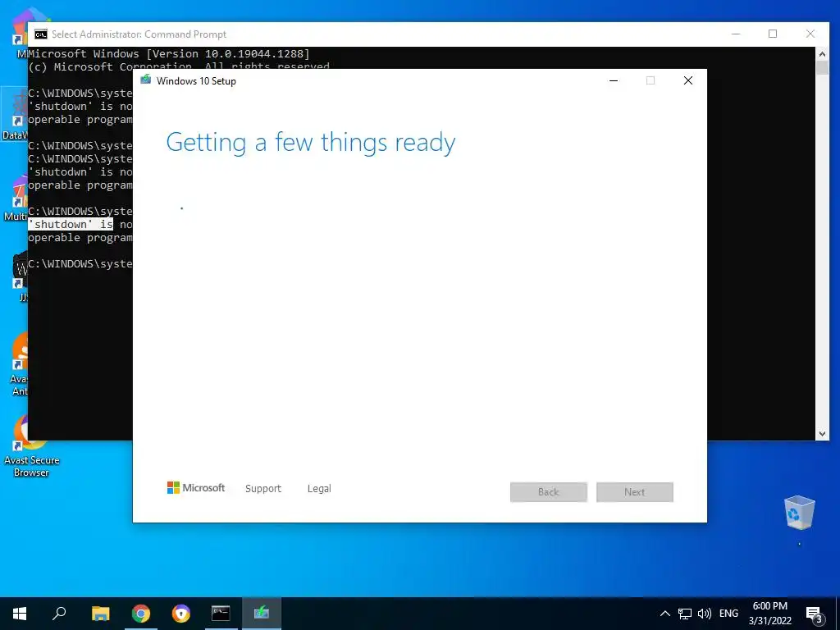The width and height of the screenshot is (840, 630).
Task: Open the Legal link in Setup
Action: pyautogui.click(x=319, y=489)
